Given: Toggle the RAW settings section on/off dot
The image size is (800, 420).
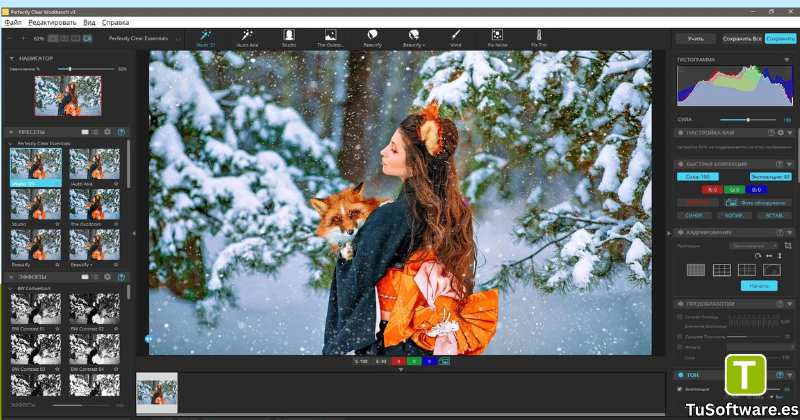Looking at the screenshot, I should pyautogui.click(x=681, y=133).
